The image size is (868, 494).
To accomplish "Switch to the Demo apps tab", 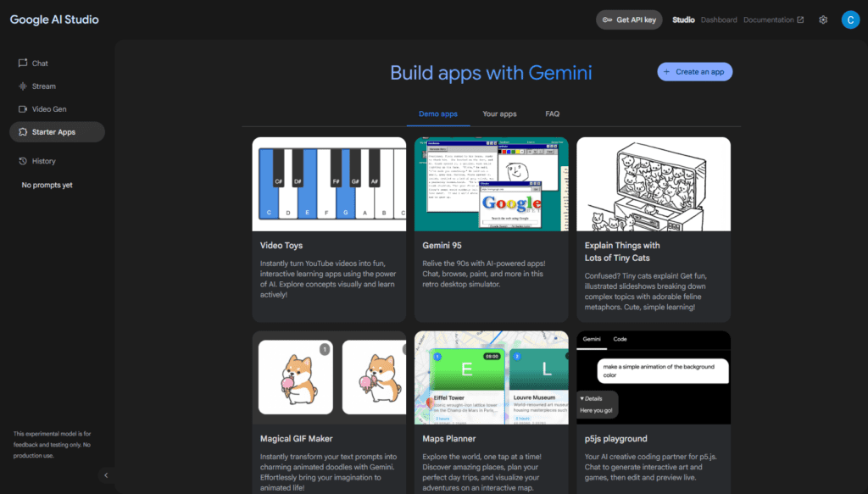I will click(x=438, y=114).
